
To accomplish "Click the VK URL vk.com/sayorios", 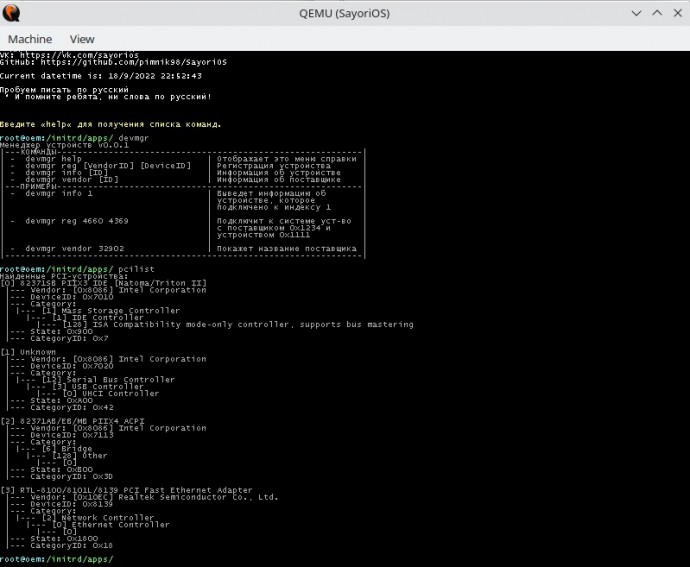I will point(79,55).
